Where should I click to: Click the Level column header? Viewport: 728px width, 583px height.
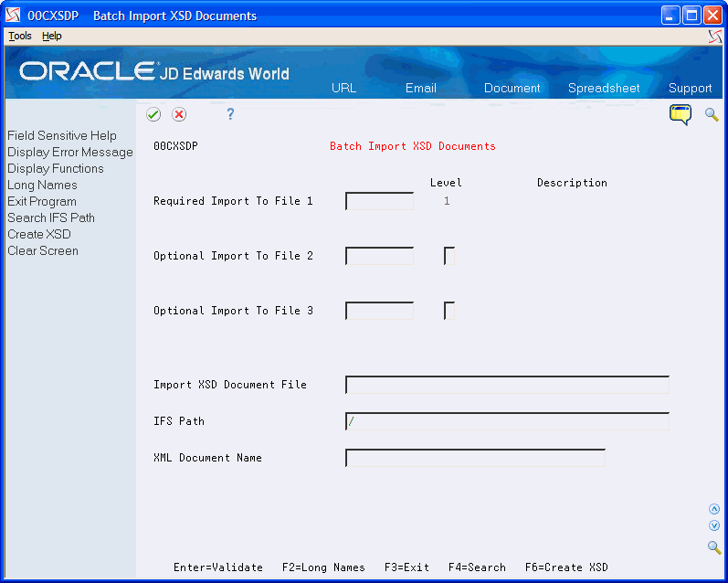[446, 183]
